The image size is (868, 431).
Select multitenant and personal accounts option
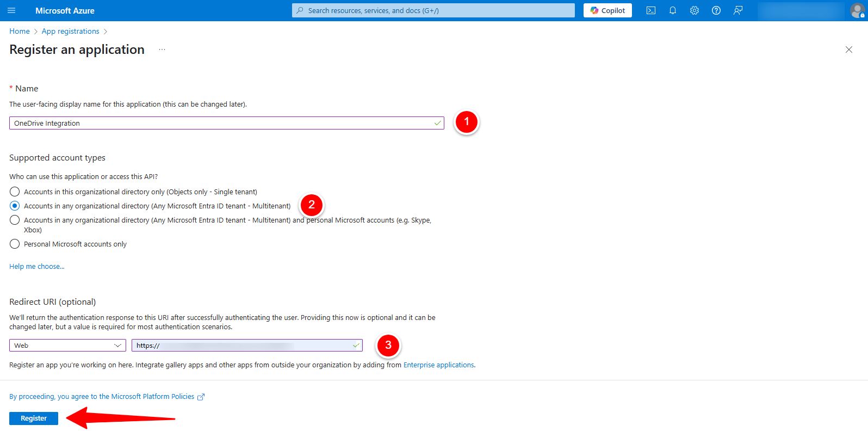[15, 220]
